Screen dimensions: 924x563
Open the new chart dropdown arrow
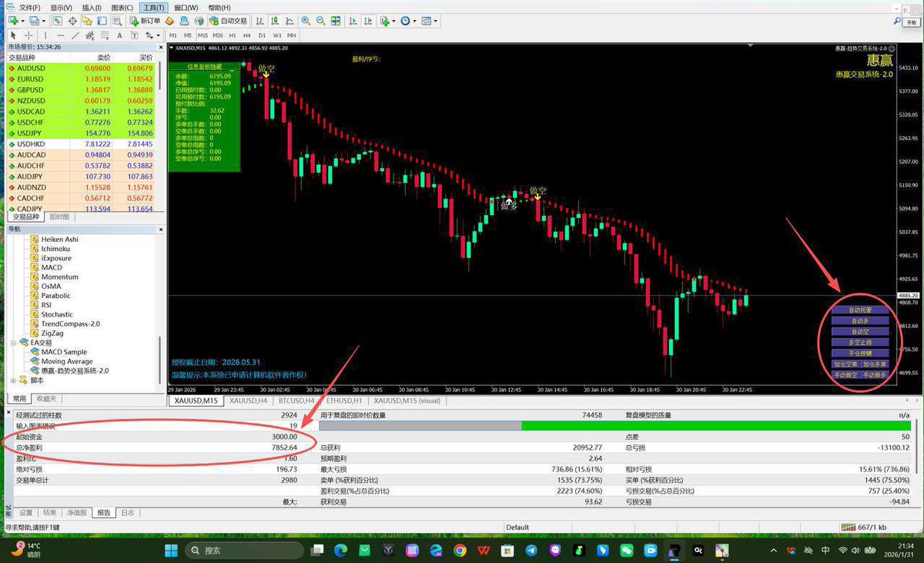click(24, 21)
